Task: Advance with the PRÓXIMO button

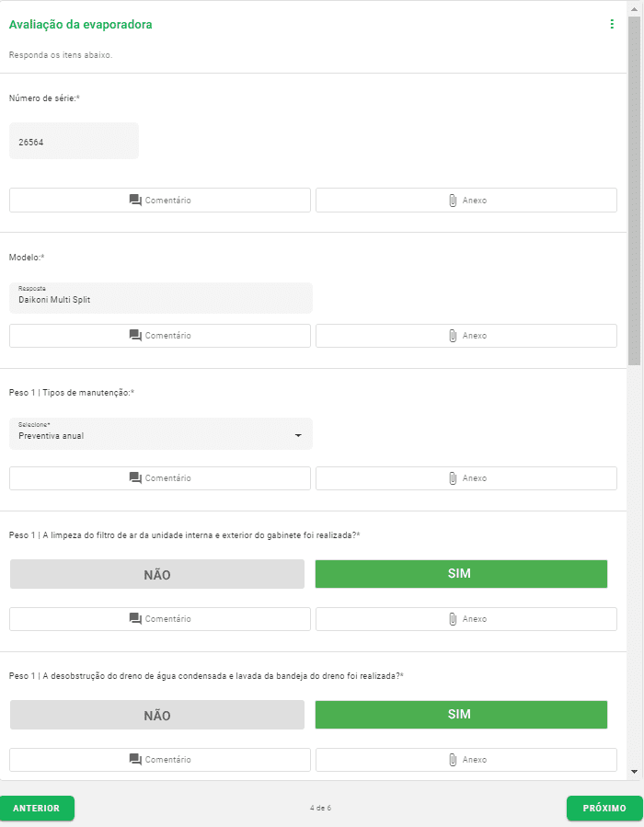Action: click(604, 808)
